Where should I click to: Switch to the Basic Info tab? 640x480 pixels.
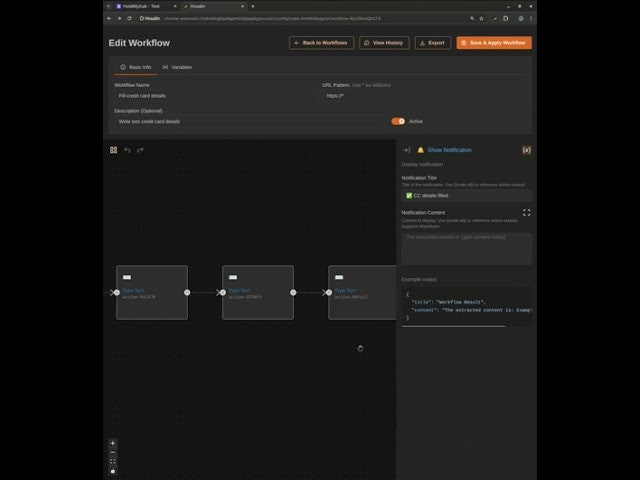coord(136,67)
